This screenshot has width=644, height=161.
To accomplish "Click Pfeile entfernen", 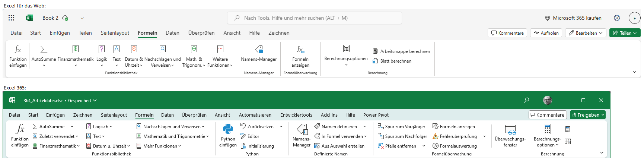I will click(396, 146).
